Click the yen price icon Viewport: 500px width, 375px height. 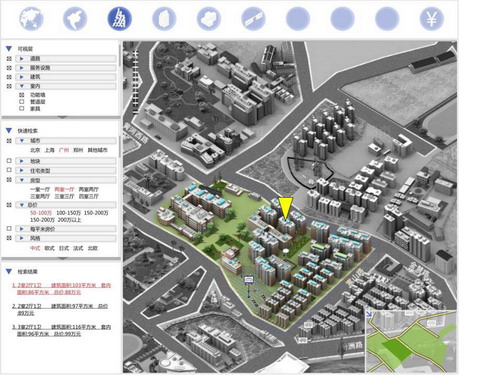click(x=432, y=19)
